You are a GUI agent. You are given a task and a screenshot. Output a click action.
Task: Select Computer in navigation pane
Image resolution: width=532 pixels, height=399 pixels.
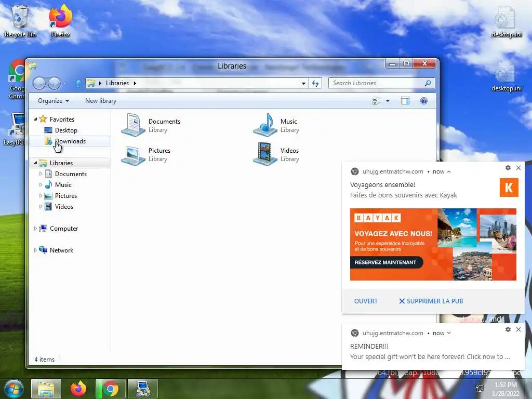pos(64,229)
